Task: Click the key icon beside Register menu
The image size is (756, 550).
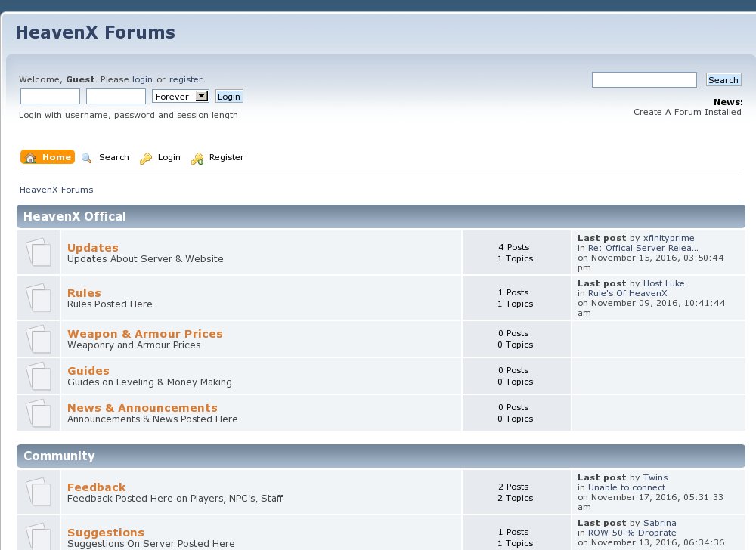Action: tap(197, 158)
